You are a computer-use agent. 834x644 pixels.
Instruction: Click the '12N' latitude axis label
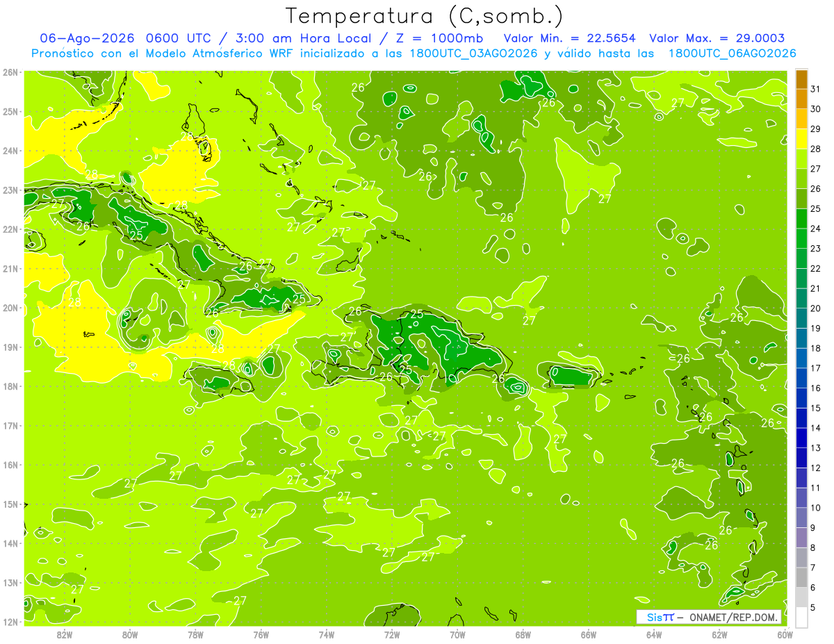(10, 622)
